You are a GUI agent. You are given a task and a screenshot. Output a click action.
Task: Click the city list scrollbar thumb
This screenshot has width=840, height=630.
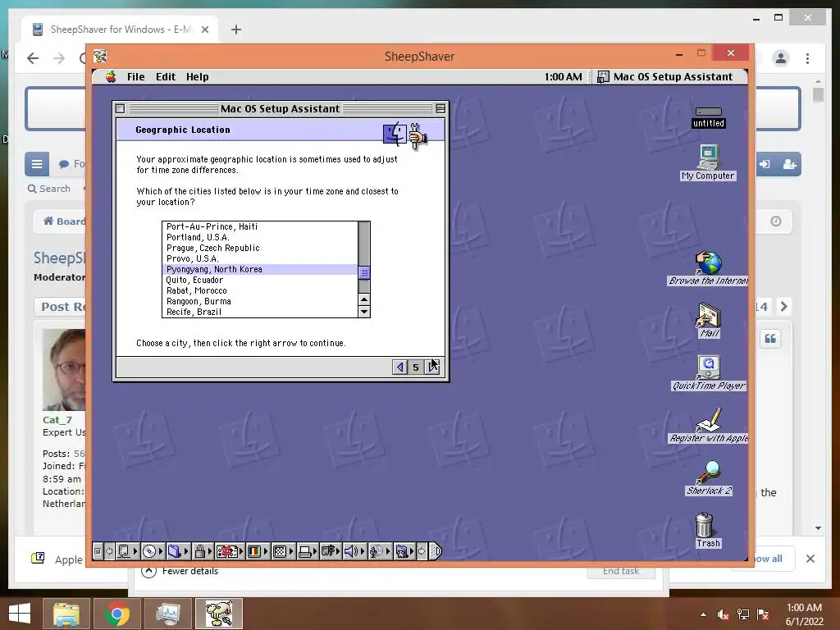pyautogui.click(x=364, y=272)
